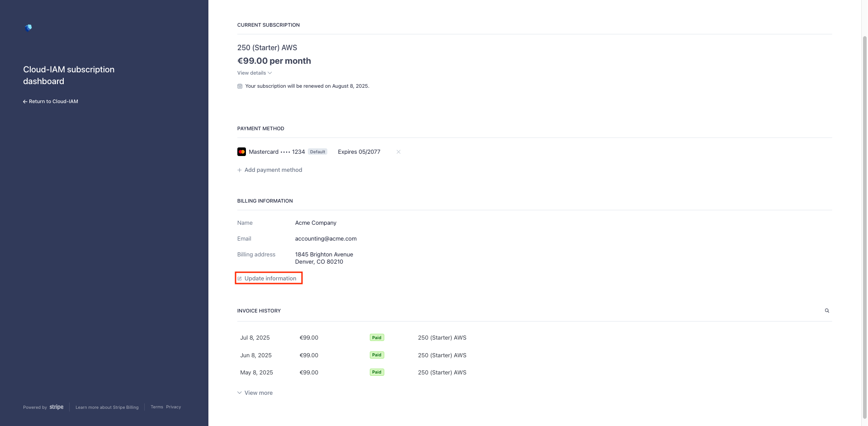Remove the Mastercard payment method
The width and height of the screenshot is (868, 426).
coord(398,152)
